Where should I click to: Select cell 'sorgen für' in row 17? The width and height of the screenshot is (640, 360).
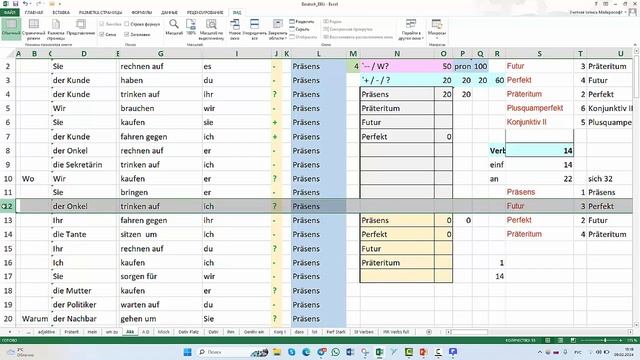tap(160, 276)
